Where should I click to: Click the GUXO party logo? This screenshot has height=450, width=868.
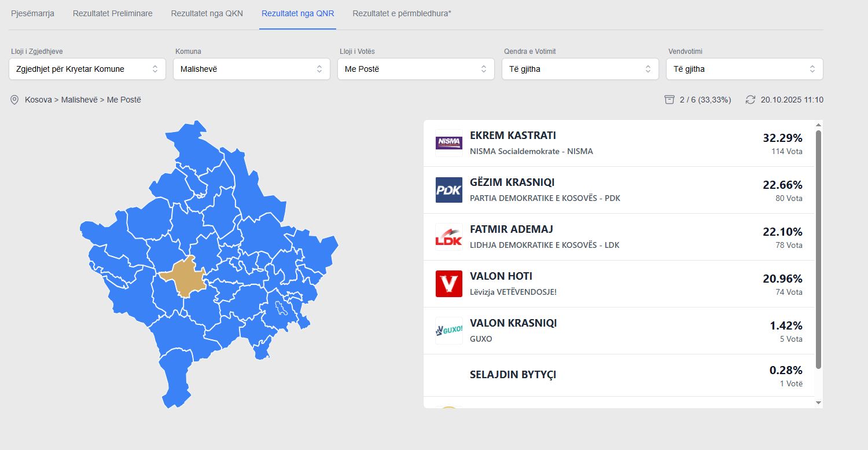click(448, 331)
